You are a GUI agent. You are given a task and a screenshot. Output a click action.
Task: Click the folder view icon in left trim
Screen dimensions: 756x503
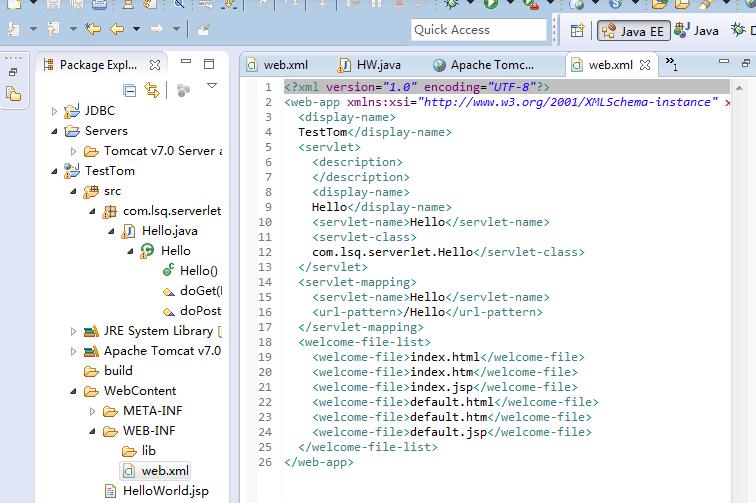click(14, 93)
